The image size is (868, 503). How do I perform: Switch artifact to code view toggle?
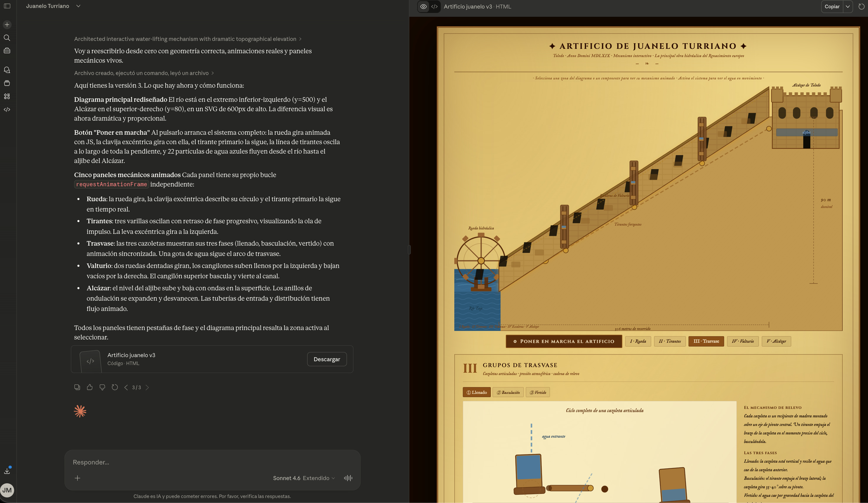[x=434, y=6]
